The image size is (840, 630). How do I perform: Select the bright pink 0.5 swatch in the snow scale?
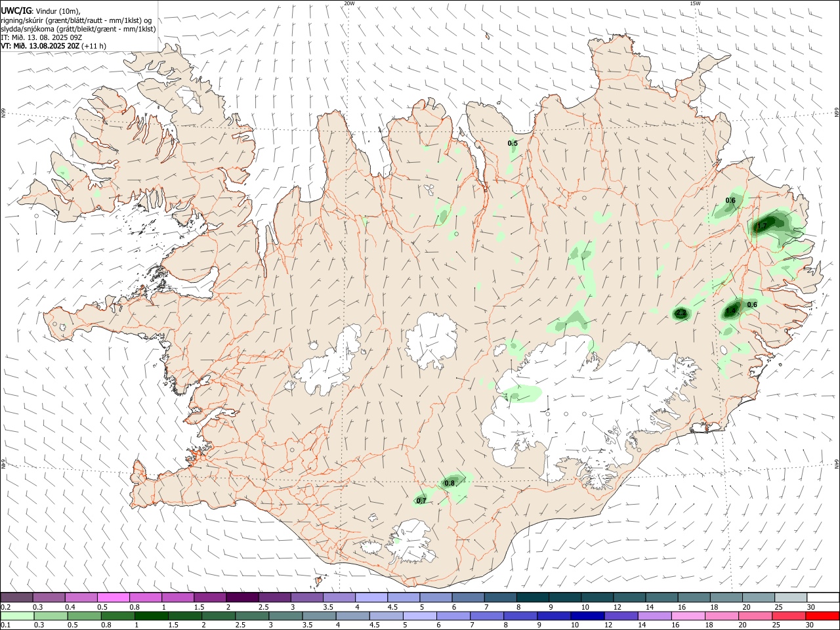(113, 597)
